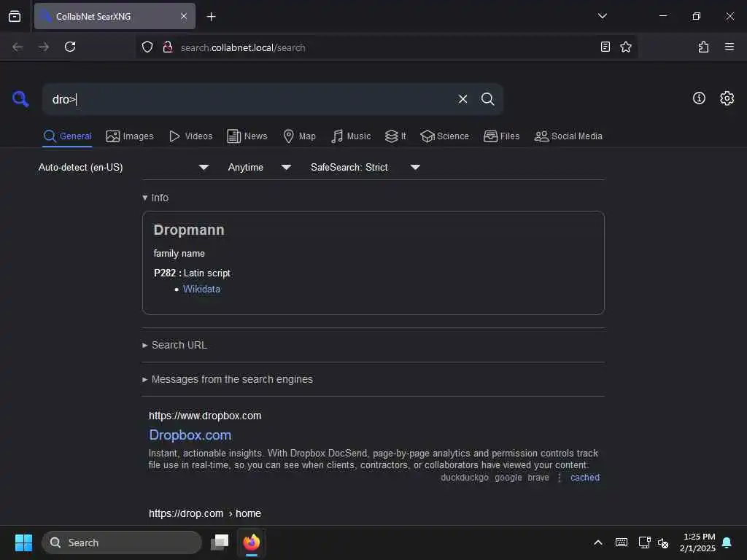Open Firefox extensions menu
747x560 pixels.
[703, 47]
